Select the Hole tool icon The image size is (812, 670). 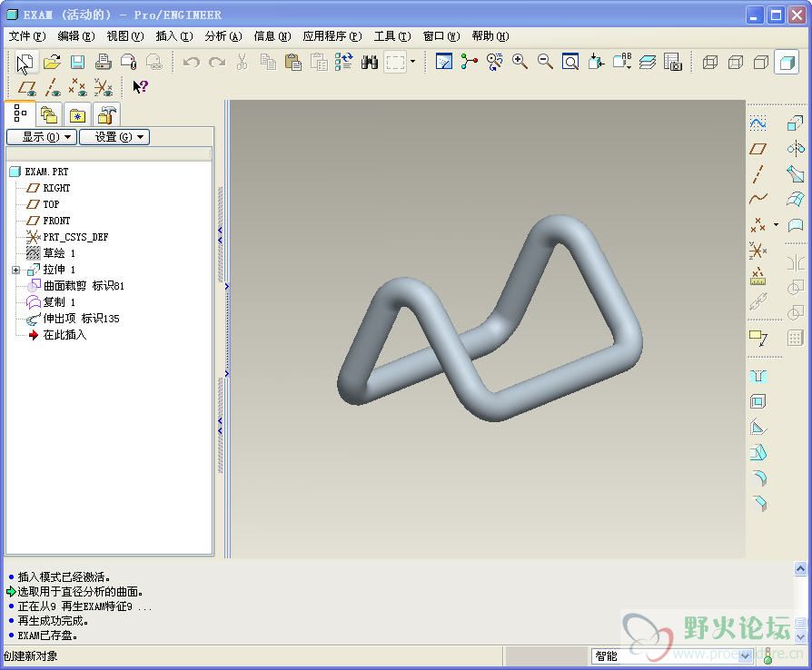(758, 377)
